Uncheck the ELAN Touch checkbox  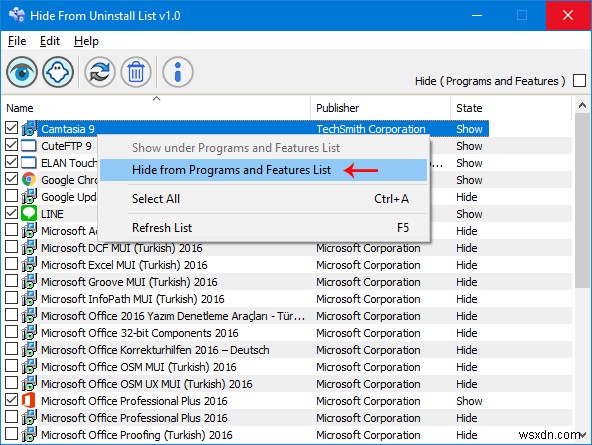tap(11, 162)
